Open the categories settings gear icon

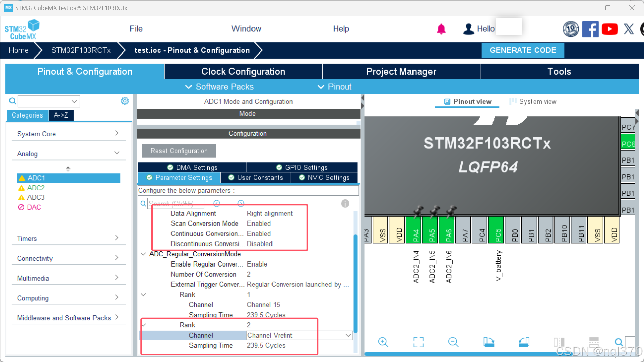125,101
